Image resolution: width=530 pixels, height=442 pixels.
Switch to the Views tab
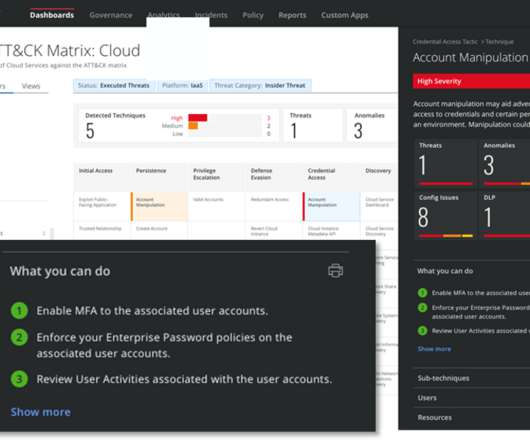tap(31, 86)
